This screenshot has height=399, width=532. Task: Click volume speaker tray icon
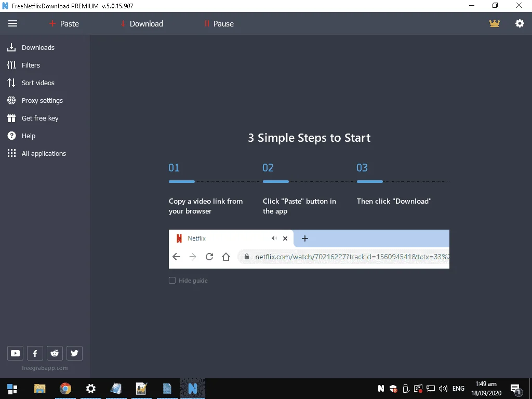coord(443,389)
